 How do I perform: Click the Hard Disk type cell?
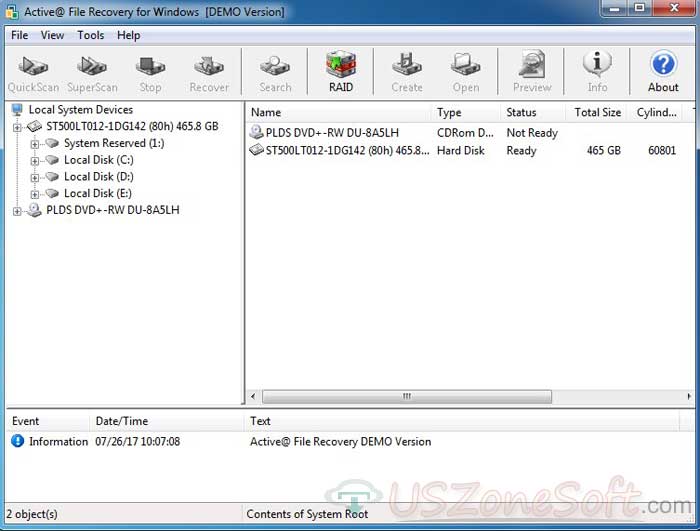pyautogui.click(x=461, y=151)
